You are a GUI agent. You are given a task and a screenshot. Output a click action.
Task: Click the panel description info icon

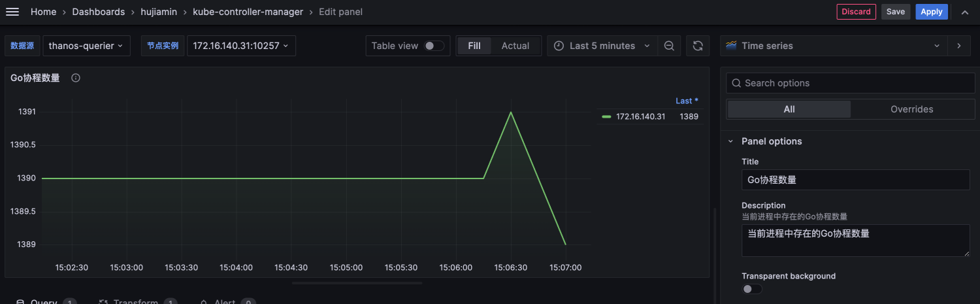(x=76, y=78)
